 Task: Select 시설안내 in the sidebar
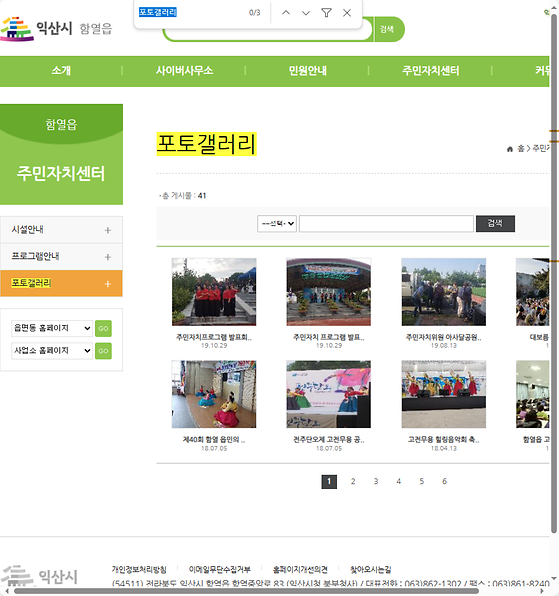tap(27, 229)
